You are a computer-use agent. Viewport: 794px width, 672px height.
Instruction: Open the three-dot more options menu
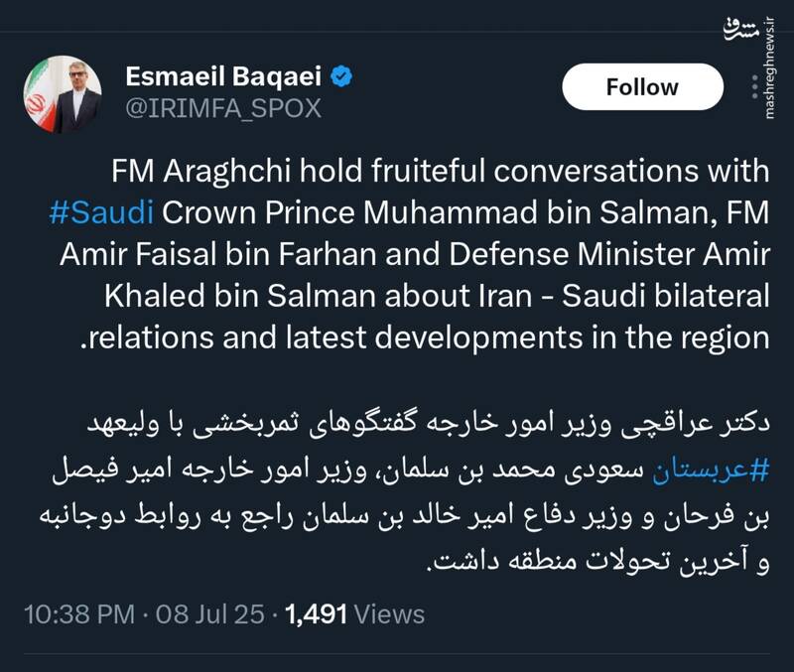754,86
